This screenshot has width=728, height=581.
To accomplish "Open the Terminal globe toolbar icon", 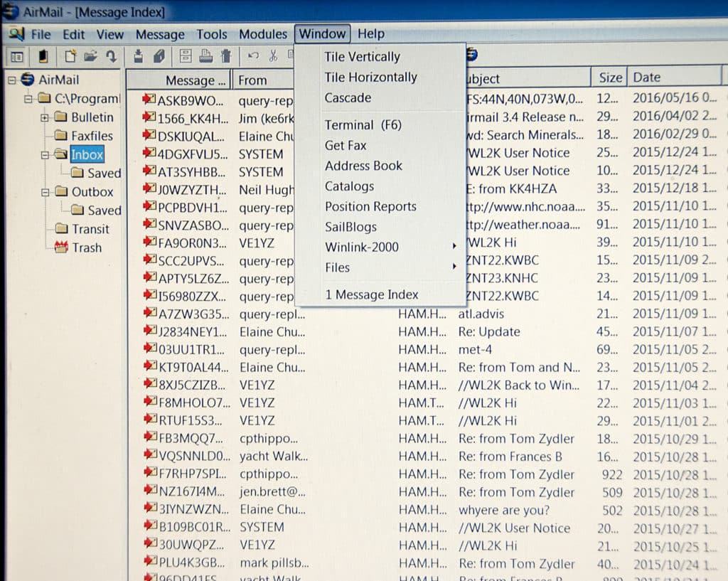I will (x=471, y=55).
